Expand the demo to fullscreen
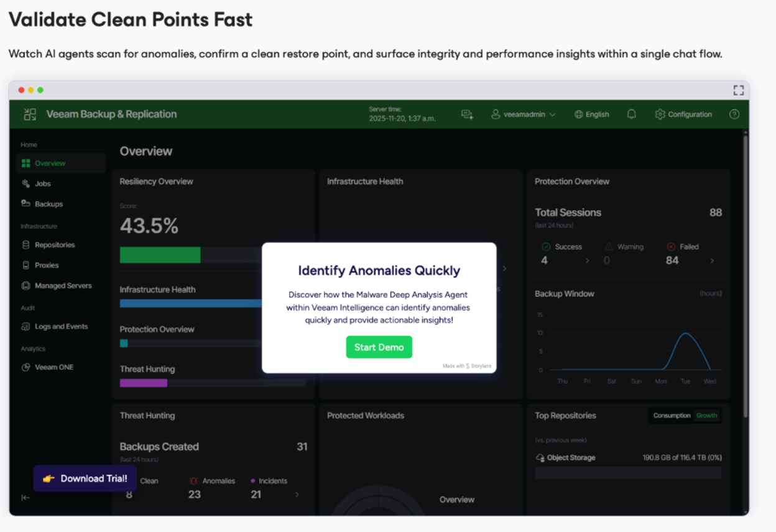776x532 pixels. pyautogui.click(x=739, y=89)
